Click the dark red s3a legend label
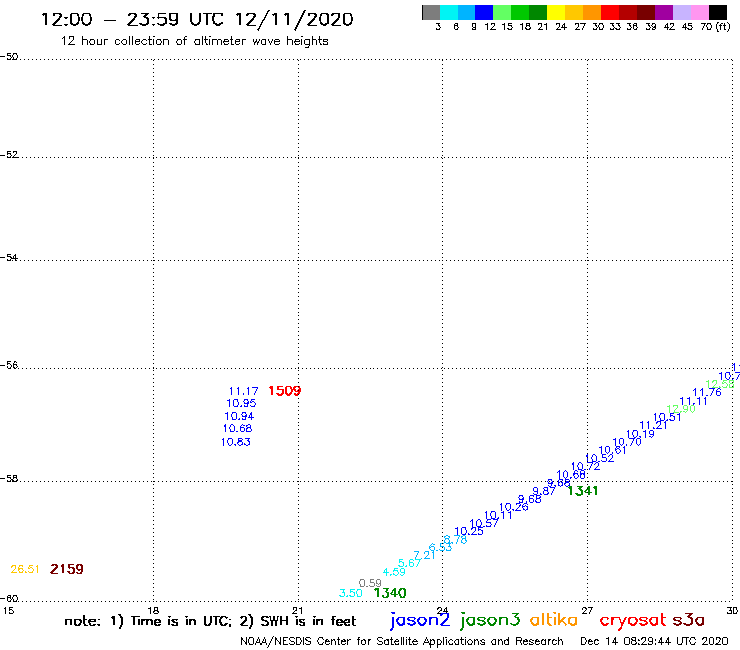Image resolution: width=740 pixels, height=650 pixels. pos(689,621)
